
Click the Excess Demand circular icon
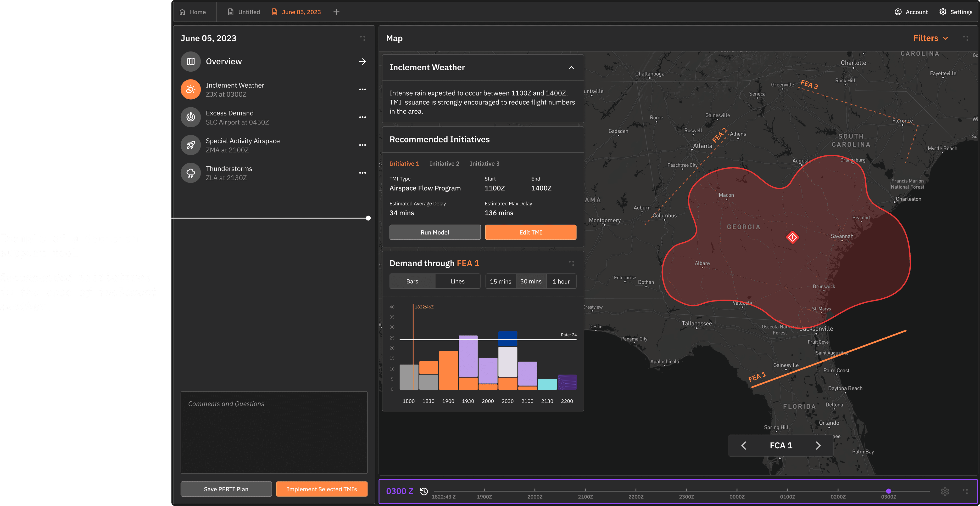coord(191,117)
